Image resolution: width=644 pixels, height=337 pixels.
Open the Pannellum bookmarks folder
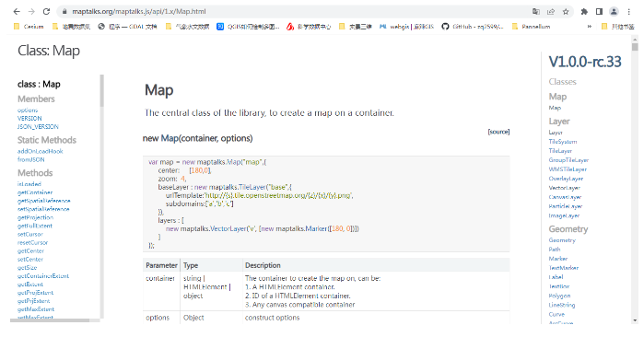tap(531, 27)
